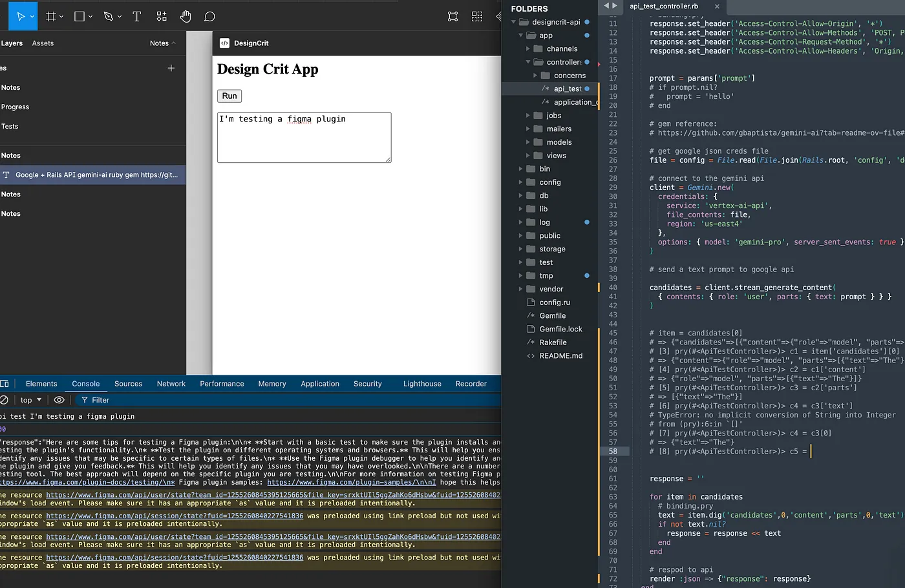This screenshot has height=588, width=905.
Task: Select the Frame tool in Figma
Action: (x=50, y=16)
